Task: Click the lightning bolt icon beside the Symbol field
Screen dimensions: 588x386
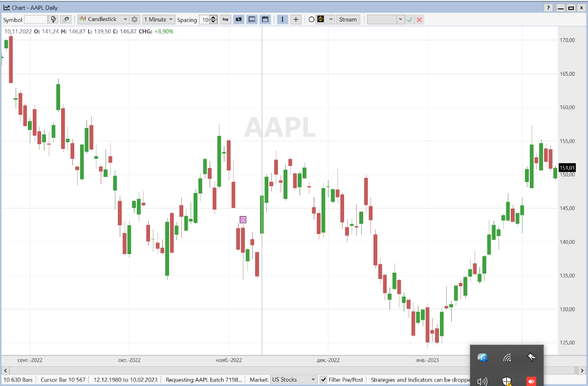Action: pyautogui.click(x=54, y=20)
